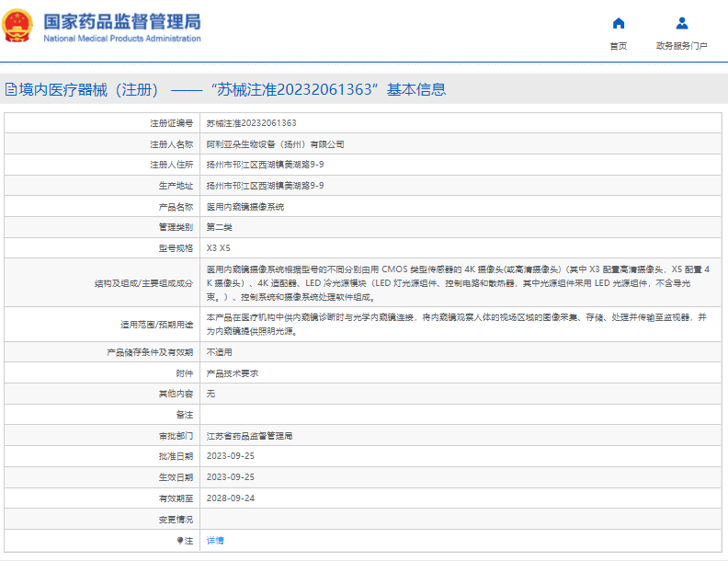Click the 审批部门 row label
Screen dimensions: 728x561
[176, 436]
